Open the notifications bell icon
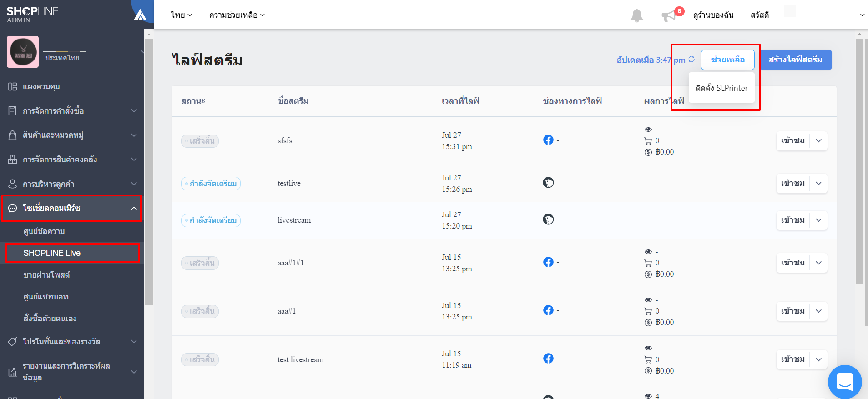 tap(636, 15)
